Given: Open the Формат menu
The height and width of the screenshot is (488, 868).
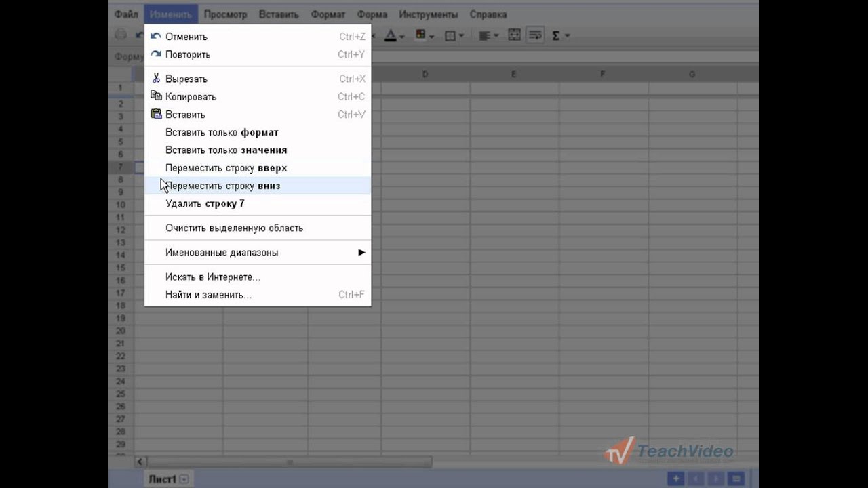Looking at the screenshot, I should [x=328, y=14].
